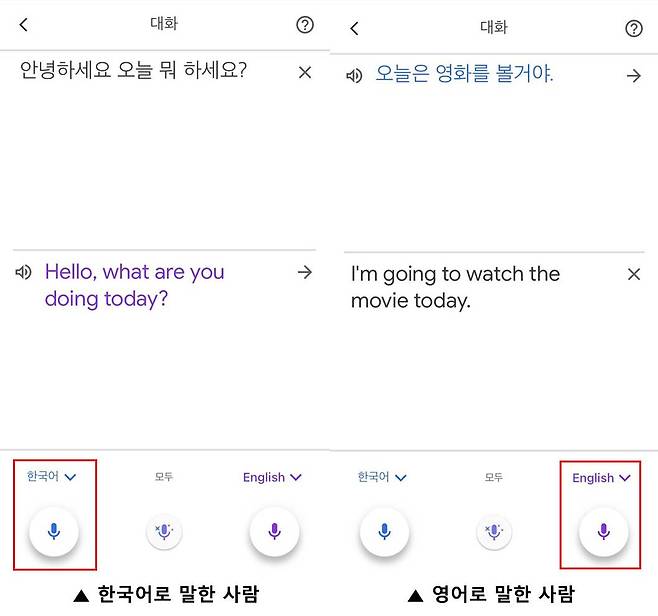Open help icon in right conversation screen
This screenshot has width=658, height=616.
tap(634, 28)
